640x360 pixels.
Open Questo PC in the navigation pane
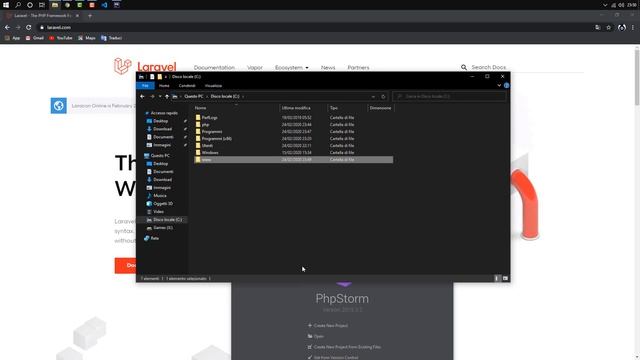coord(160,156)
